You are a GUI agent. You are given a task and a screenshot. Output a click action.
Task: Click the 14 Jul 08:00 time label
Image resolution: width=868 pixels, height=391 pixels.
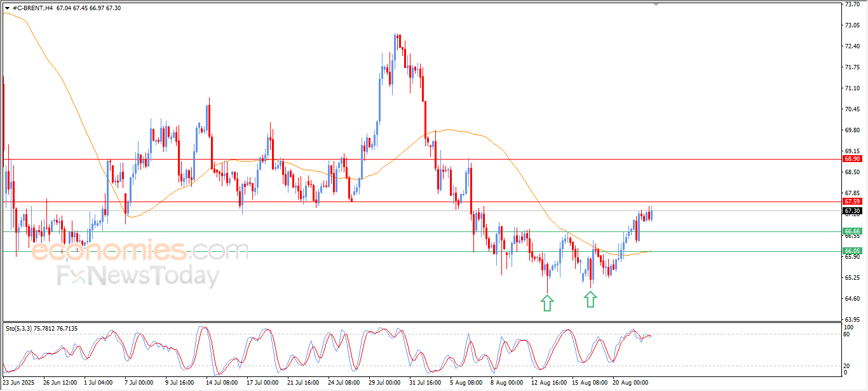pos(222,383)
